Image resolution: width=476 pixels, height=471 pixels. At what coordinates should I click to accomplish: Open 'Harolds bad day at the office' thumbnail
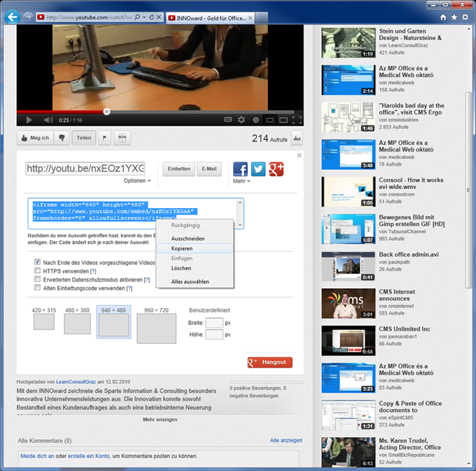(x=348, y=117)
